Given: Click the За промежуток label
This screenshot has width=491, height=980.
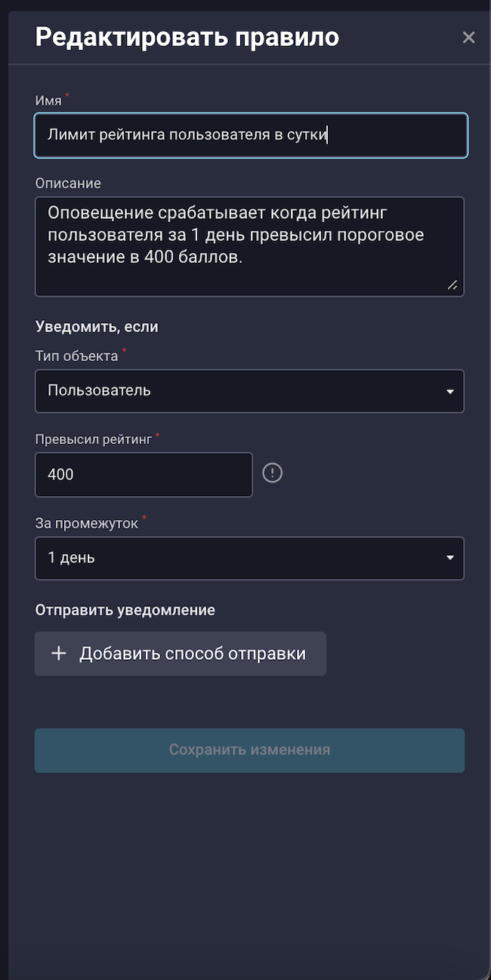Looking at the screenshot, I should pos(86,523).
